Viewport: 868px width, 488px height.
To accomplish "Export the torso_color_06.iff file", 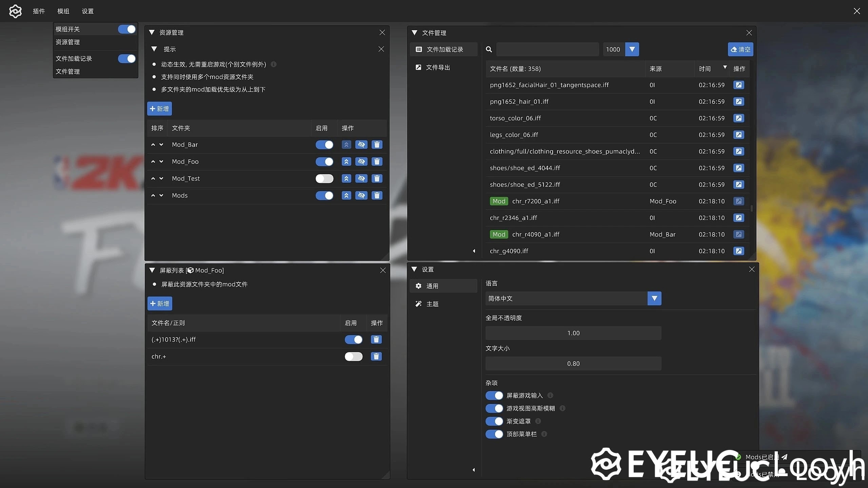I will (738, 118).
